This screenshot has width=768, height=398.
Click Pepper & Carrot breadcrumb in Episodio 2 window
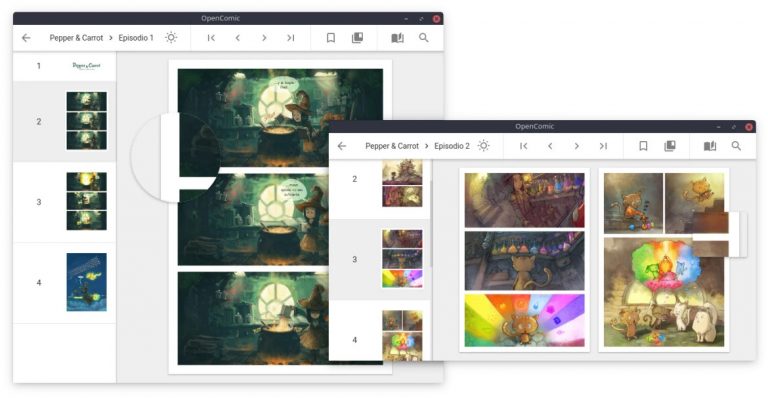point(392,146)
